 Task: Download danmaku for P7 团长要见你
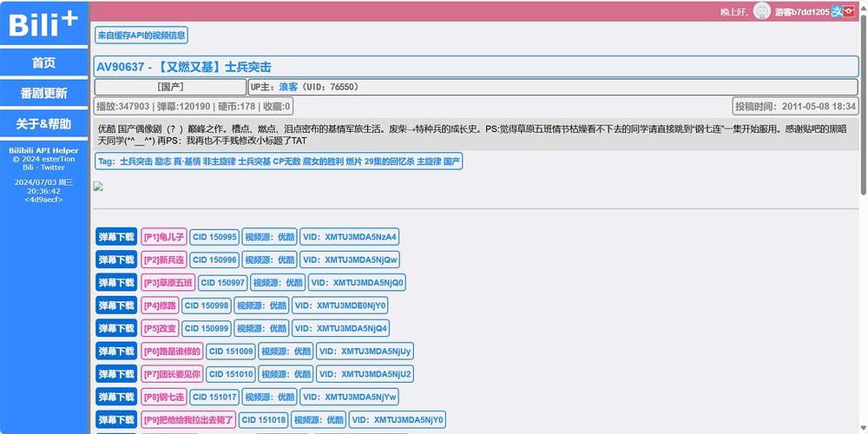click(116, 374)
